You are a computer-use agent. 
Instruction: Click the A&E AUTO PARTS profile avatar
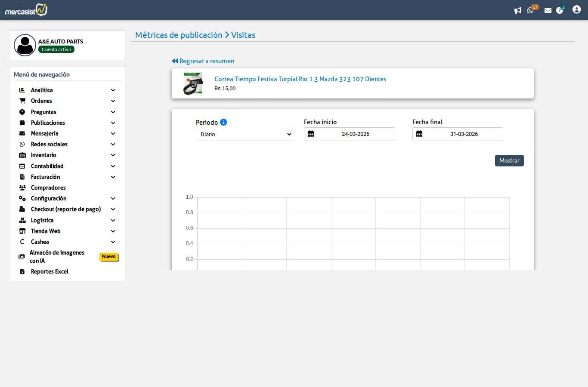pyautogui.click(x=25, y=45)
